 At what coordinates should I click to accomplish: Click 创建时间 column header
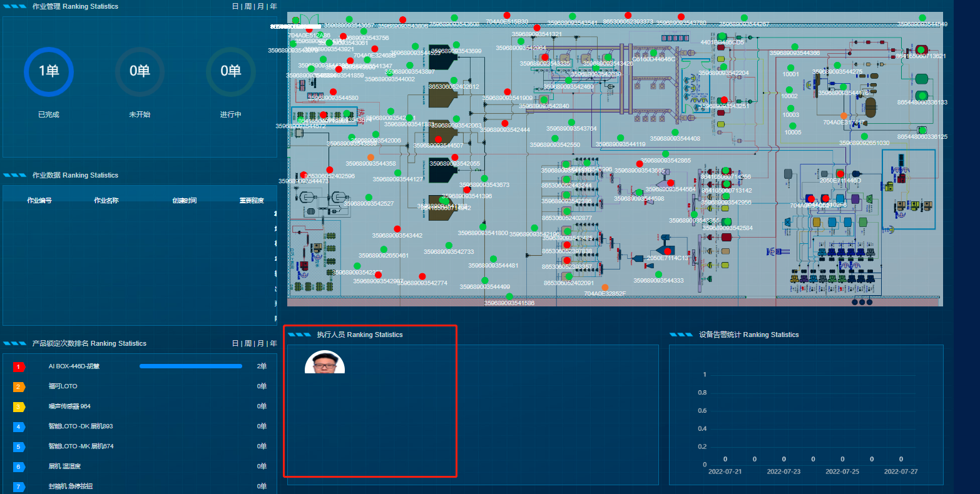click(x=185, y=201)
